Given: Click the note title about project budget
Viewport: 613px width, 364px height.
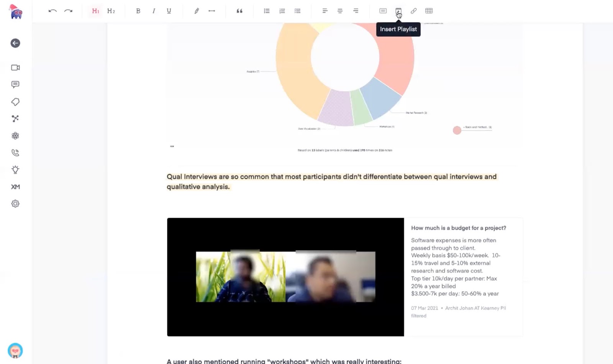Looking at the screenshot, I should [x=459, y=228].
